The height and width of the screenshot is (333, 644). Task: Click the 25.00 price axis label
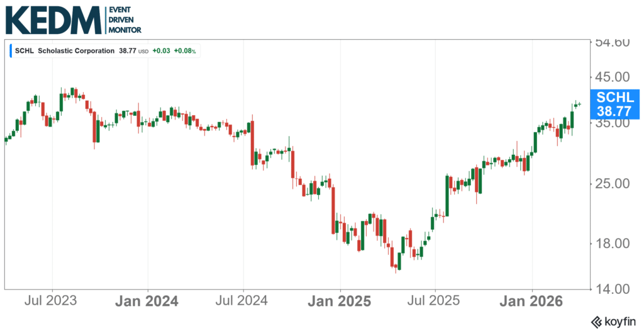click(x=613, y=184)
